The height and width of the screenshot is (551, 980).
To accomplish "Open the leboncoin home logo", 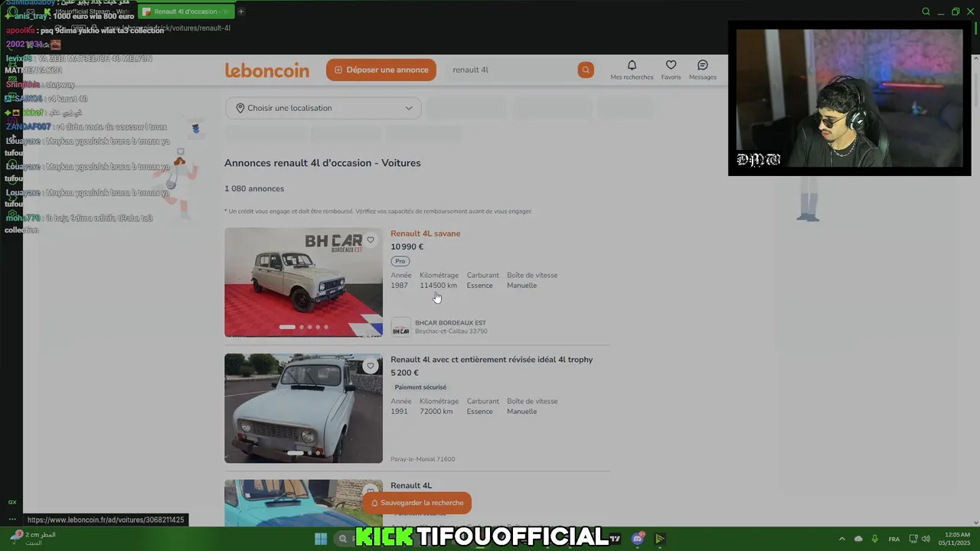I will click(x=267, y=70).
